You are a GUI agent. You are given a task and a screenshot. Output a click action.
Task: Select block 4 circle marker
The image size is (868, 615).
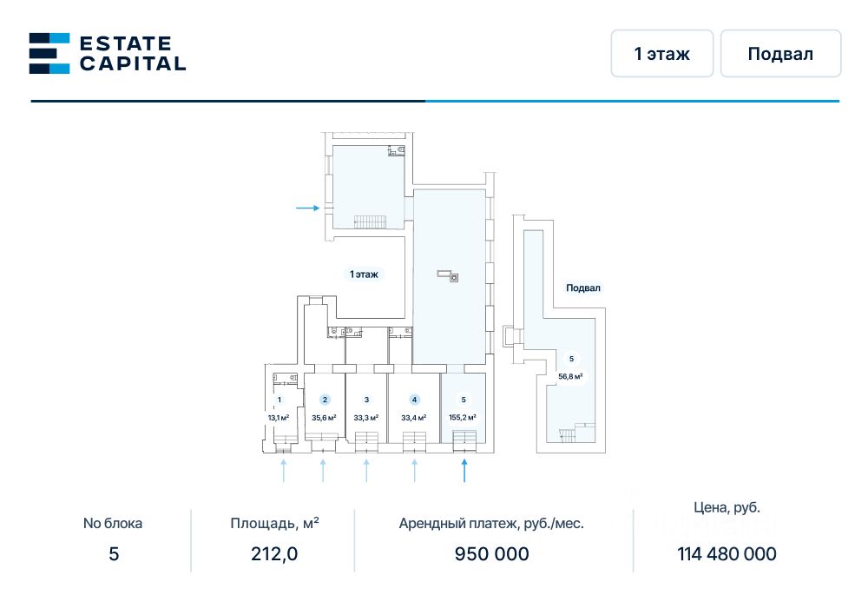tap(415, 400)
